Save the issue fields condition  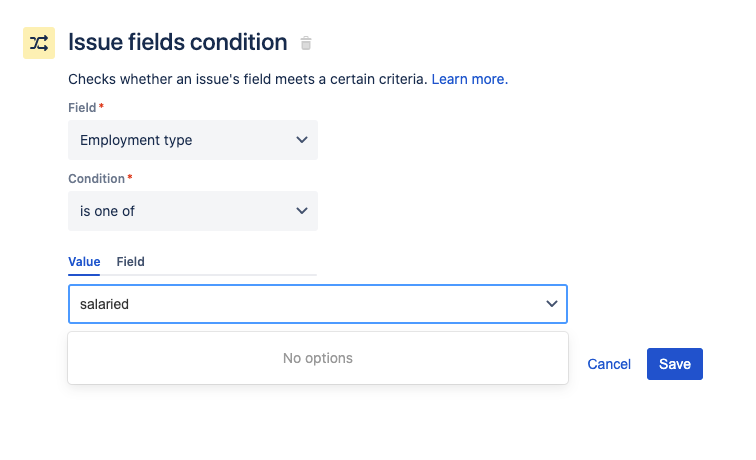675,364
